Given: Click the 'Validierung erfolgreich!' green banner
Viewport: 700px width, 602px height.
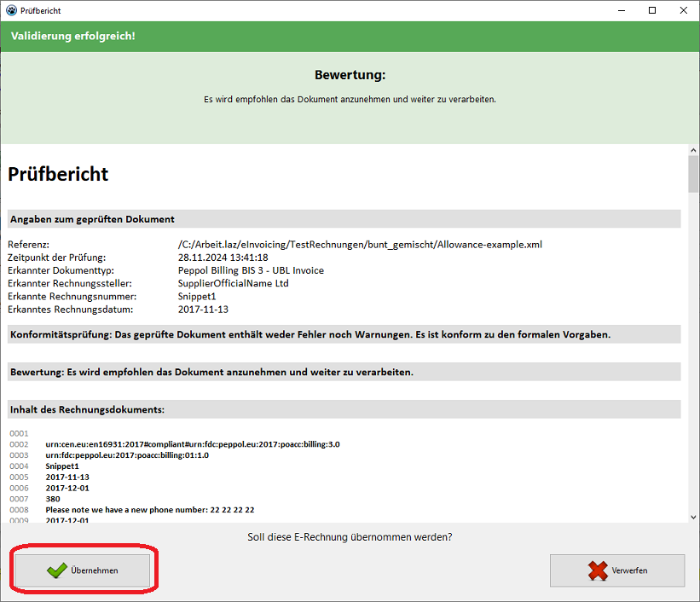Looking at the screenshot, I should point(73,36).
